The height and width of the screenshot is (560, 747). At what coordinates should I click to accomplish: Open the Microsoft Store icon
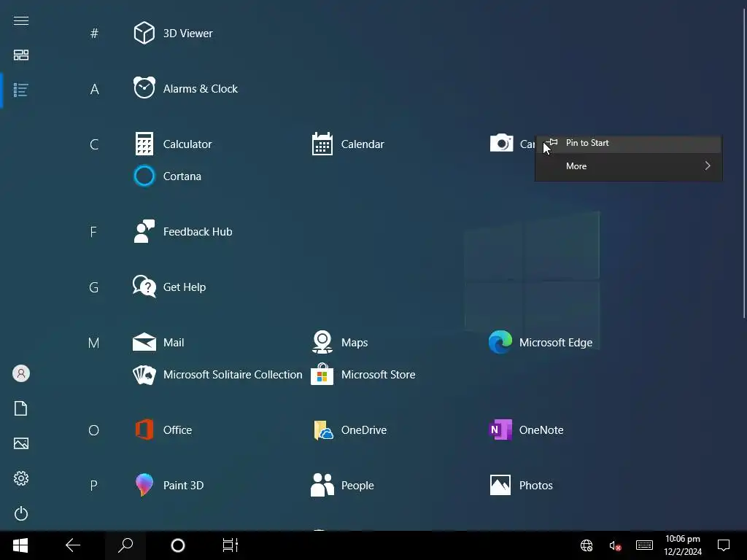(322, 374)
